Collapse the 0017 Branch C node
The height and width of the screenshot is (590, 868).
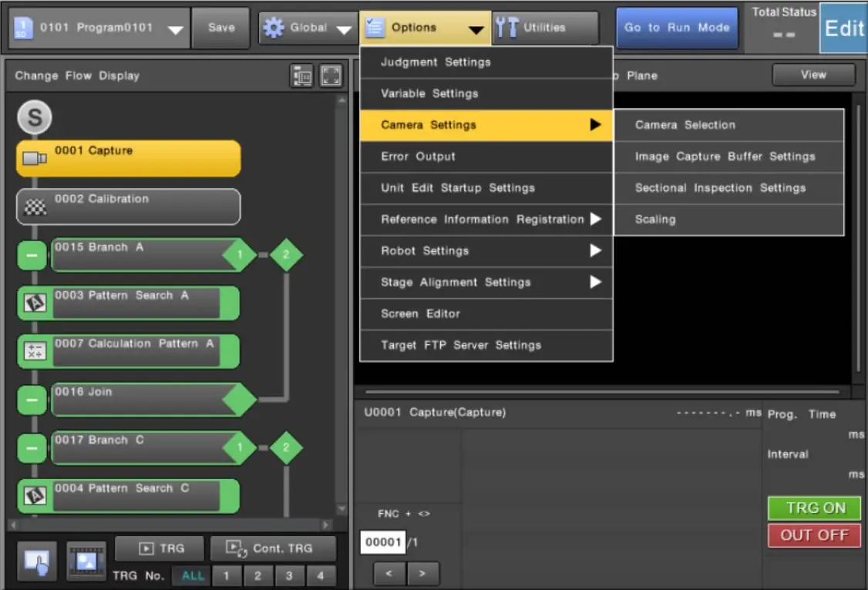click(x=32, y=448)
